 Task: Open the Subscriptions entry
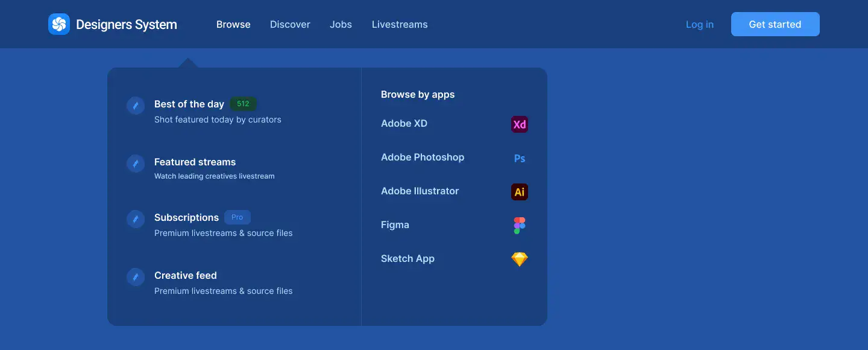tap(186, 217)
